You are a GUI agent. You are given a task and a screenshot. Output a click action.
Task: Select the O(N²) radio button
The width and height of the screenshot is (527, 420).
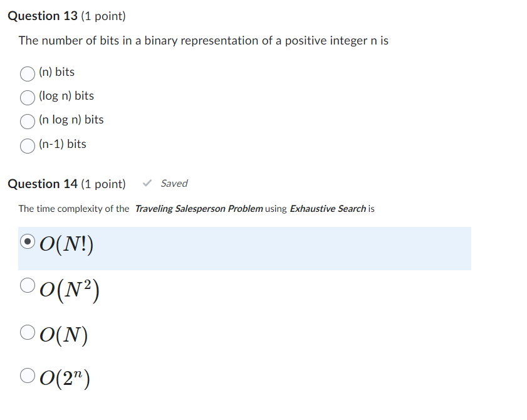[x=27, y=284]
